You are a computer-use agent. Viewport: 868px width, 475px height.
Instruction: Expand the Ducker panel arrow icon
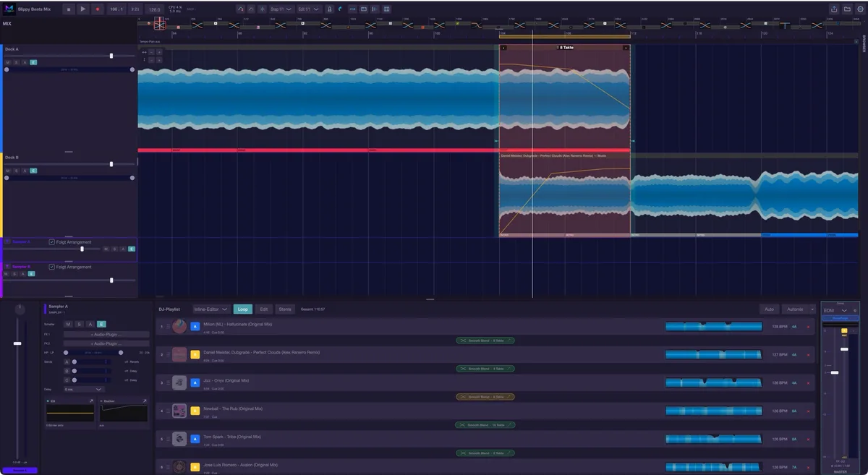145,400
